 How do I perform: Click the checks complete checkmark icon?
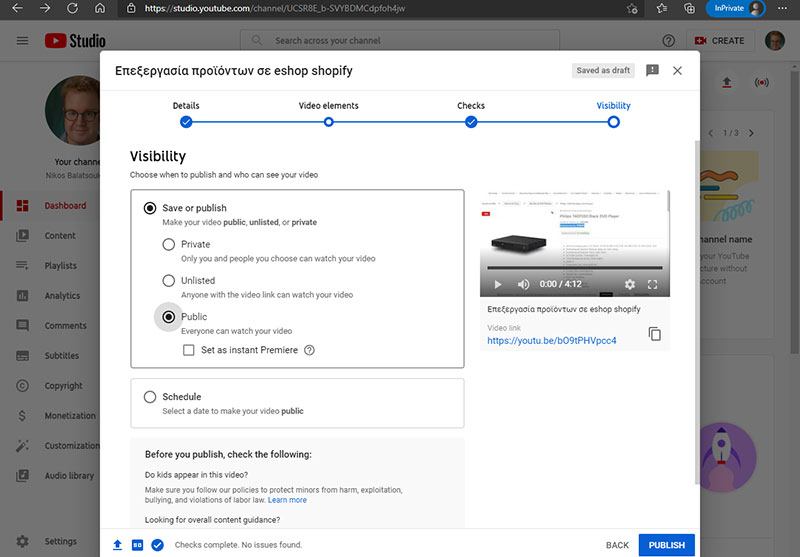click(x=158, y=545)
